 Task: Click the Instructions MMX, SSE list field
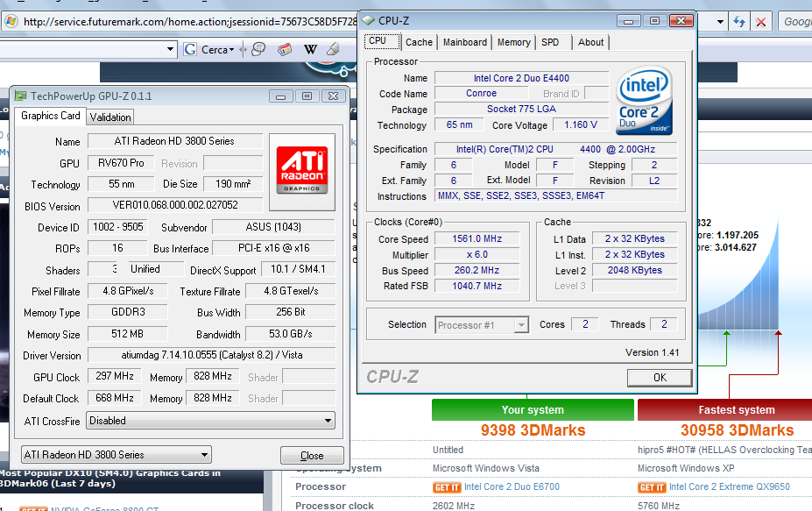coord(555,196)
